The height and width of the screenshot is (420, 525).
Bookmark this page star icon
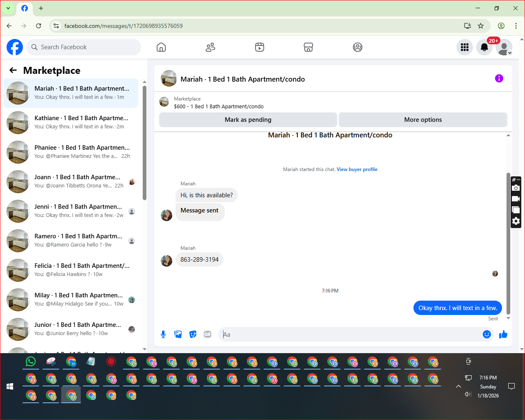click(x=481, y=26)
